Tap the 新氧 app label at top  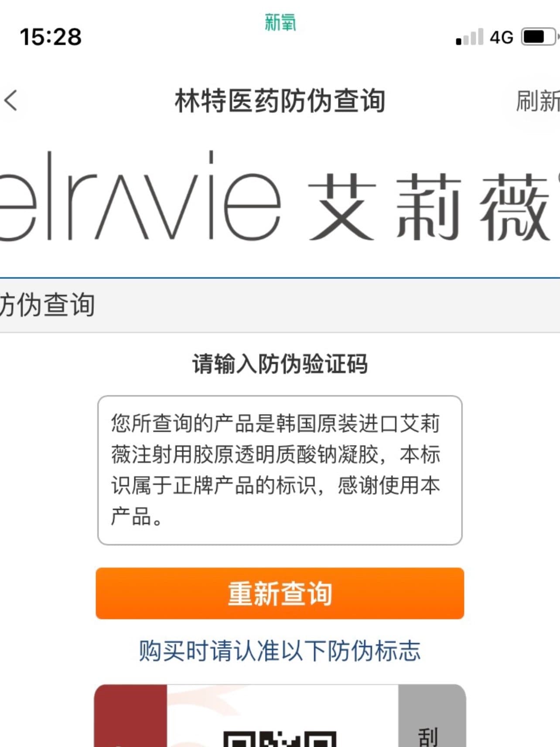pos(280,22)
